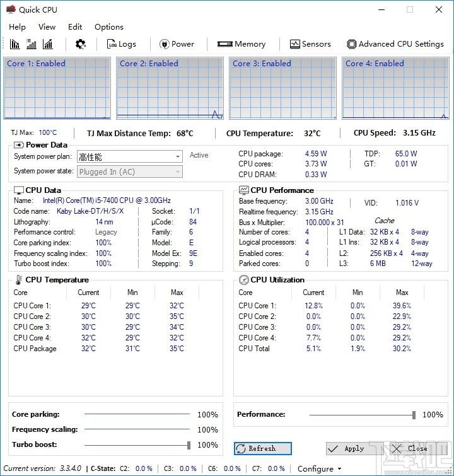Open the Power toolbar item
Viewport: 454px width, 476px height.
(x=177, y=44)
